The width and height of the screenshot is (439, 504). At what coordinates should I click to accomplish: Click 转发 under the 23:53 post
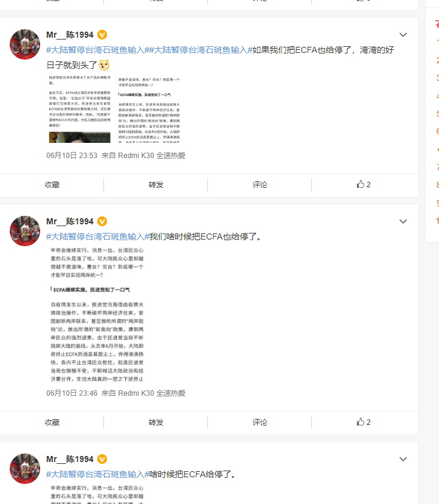tap(156, 184)
